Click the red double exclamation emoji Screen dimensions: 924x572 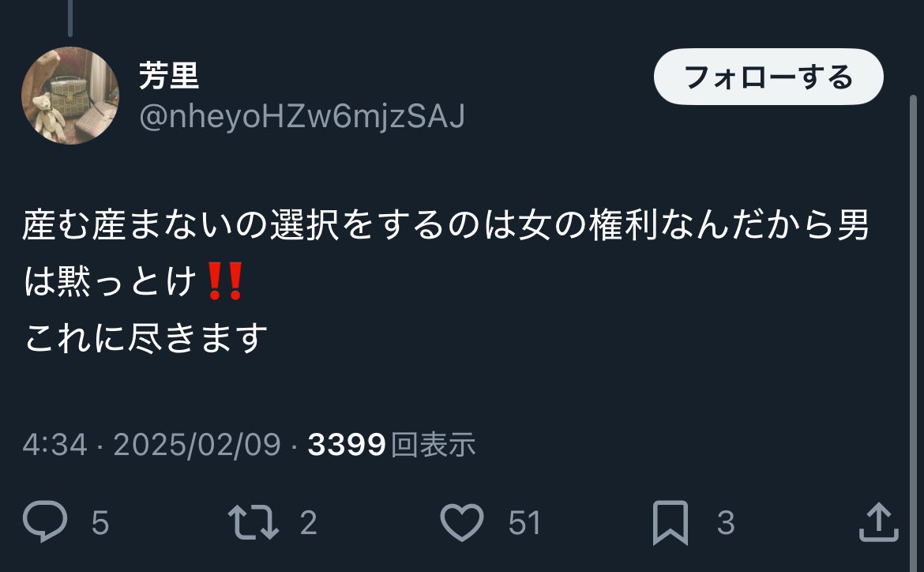coord(226,281)
